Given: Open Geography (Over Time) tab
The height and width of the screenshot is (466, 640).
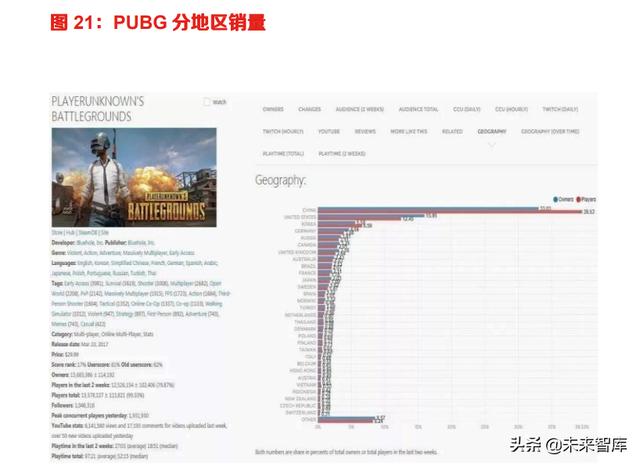Looking at the screenshot, I should (550, 131).
